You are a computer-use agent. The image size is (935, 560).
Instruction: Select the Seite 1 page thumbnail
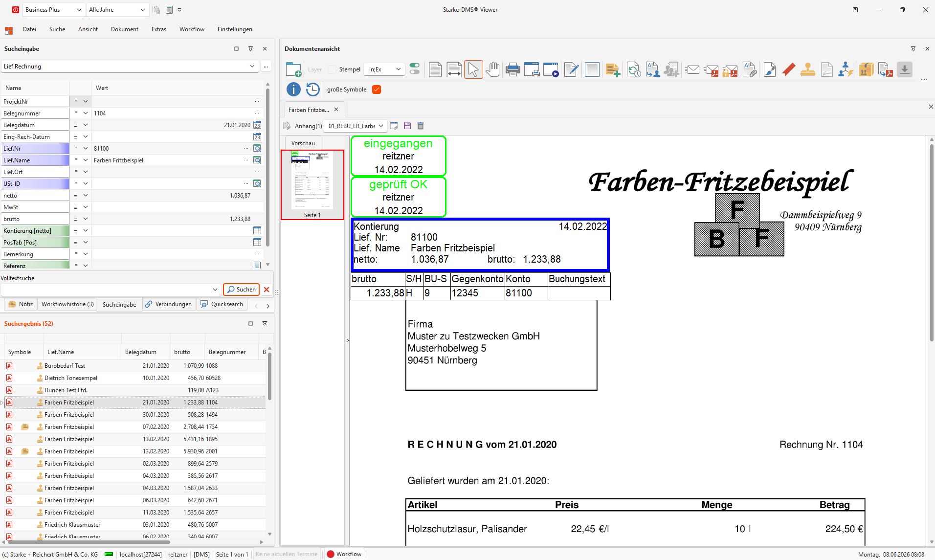(312, 185)
